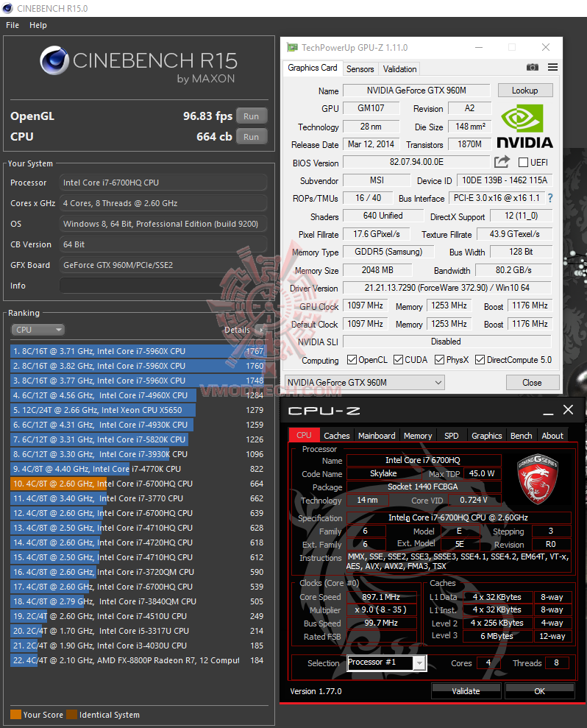
Task: Click the Lookup button in GPU-Z
Action: coord(524,91)
